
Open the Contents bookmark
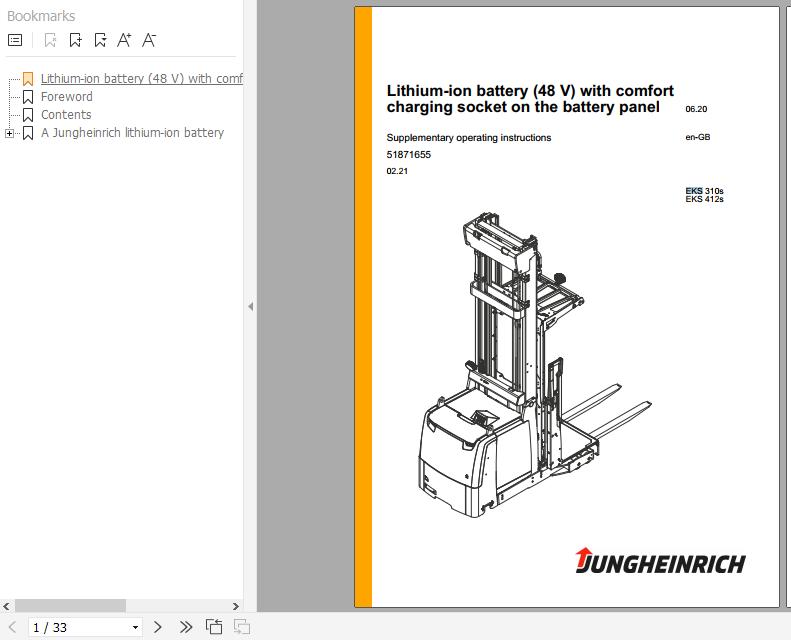click(x=66, y=114)
